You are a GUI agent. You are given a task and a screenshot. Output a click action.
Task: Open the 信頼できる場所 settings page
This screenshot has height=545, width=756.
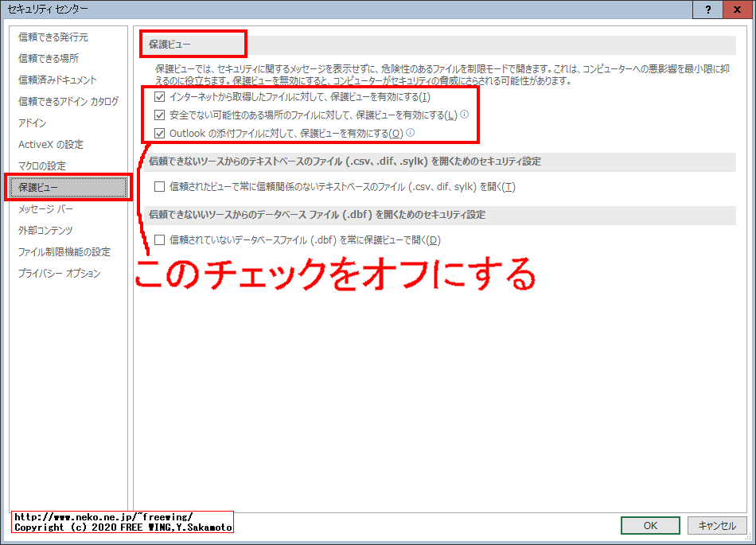point(49,58)
